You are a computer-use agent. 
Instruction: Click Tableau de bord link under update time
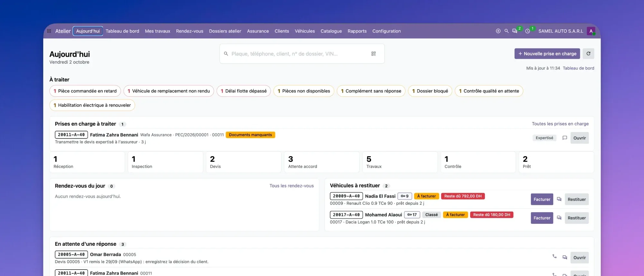pyautogui.click(x=578, y=68)
